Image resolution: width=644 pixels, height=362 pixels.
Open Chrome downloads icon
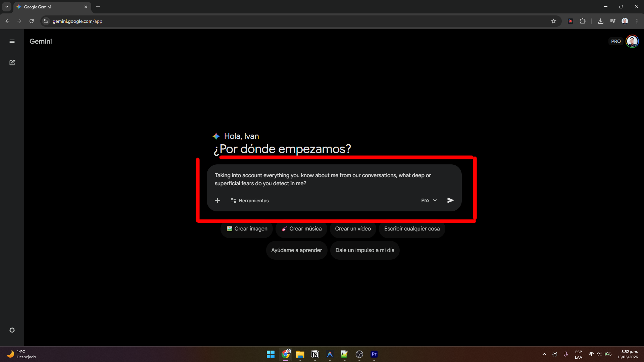[x=601, y=21]
